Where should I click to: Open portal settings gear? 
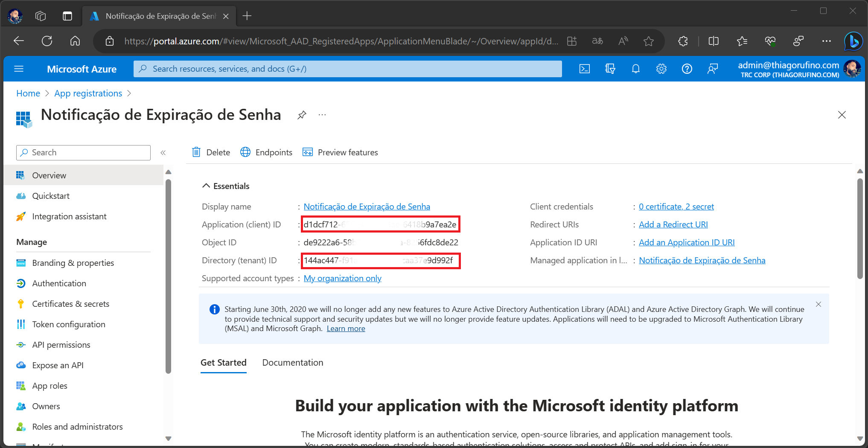[x=661, y=69]
